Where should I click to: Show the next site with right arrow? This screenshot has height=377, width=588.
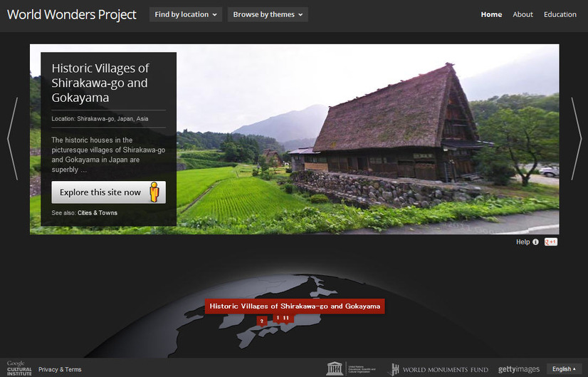coord(576,138)
